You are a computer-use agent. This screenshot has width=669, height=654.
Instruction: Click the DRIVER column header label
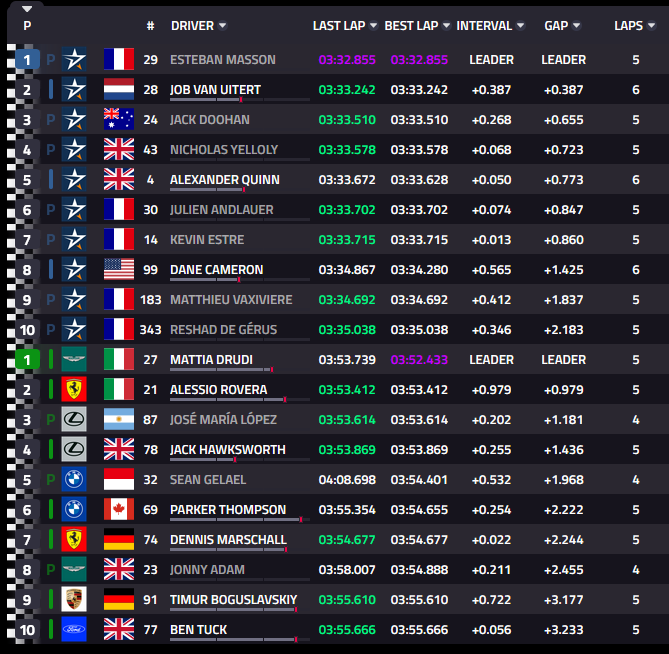click(x=192, y=26)
